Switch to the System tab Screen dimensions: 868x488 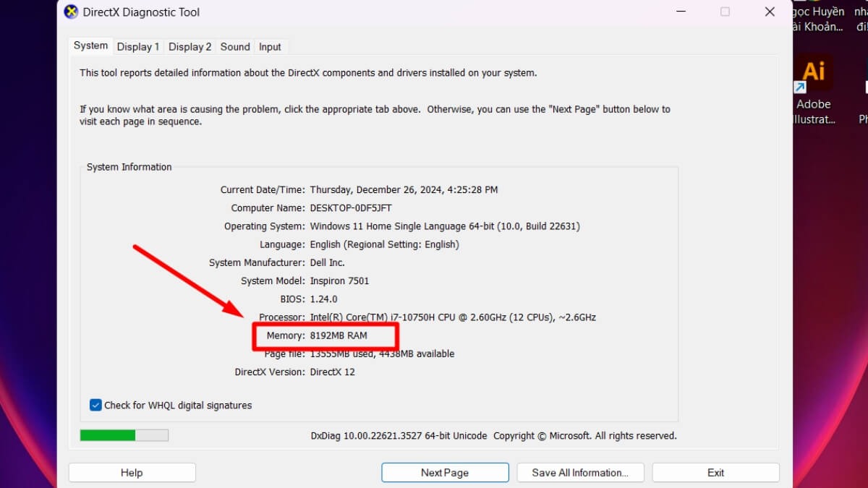[90, 46]
